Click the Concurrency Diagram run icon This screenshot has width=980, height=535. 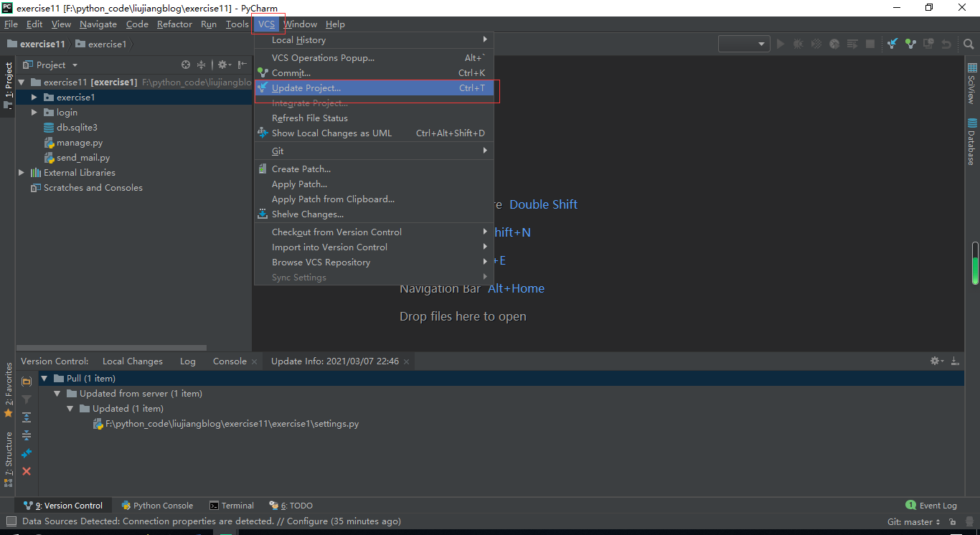tap(852, 44)
